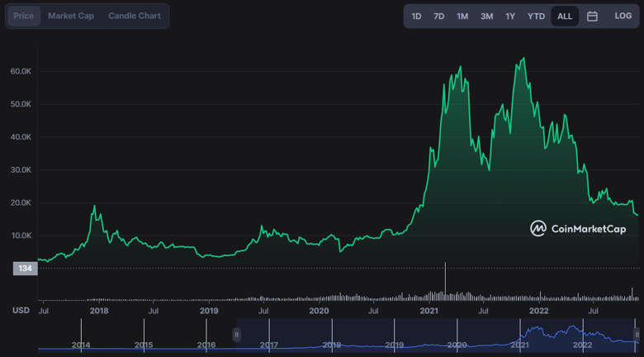
Task: Toggle LOG scale on the chart
Action: [623, 16]
